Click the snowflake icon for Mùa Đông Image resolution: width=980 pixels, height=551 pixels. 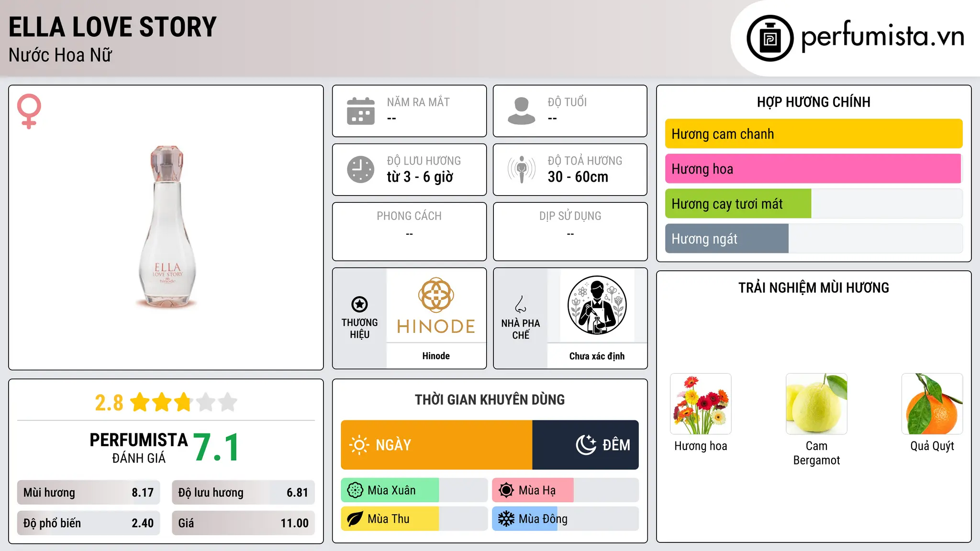506,519
